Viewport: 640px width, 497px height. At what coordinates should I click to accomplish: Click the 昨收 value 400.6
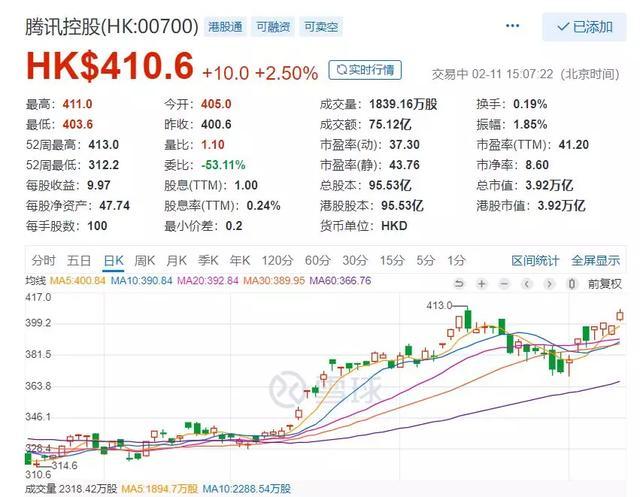216,124
